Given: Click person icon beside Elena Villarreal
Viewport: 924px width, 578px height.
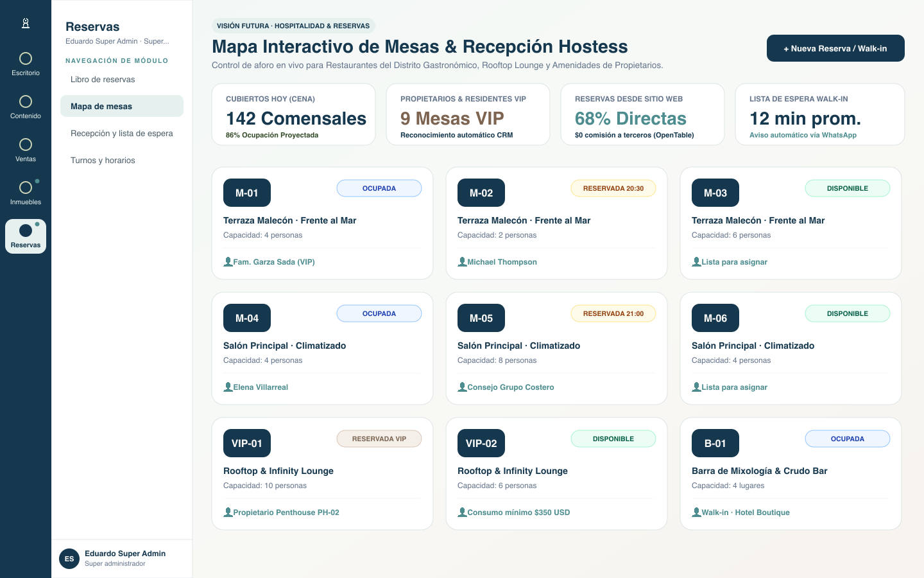Looking at the screenshot, I should (x=228, y=387).
